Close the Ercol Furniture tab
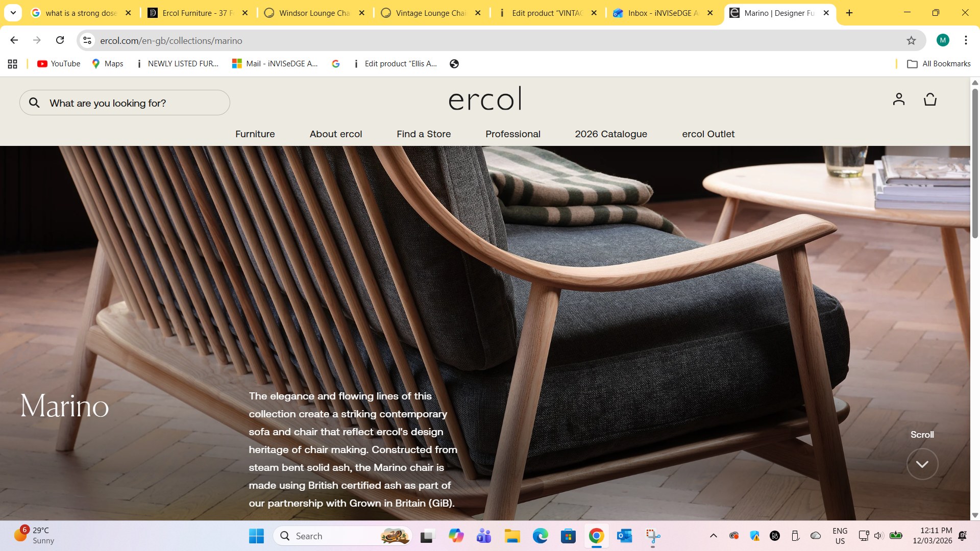The height and width of the screenshot is (551, 980). coord(245,13)
